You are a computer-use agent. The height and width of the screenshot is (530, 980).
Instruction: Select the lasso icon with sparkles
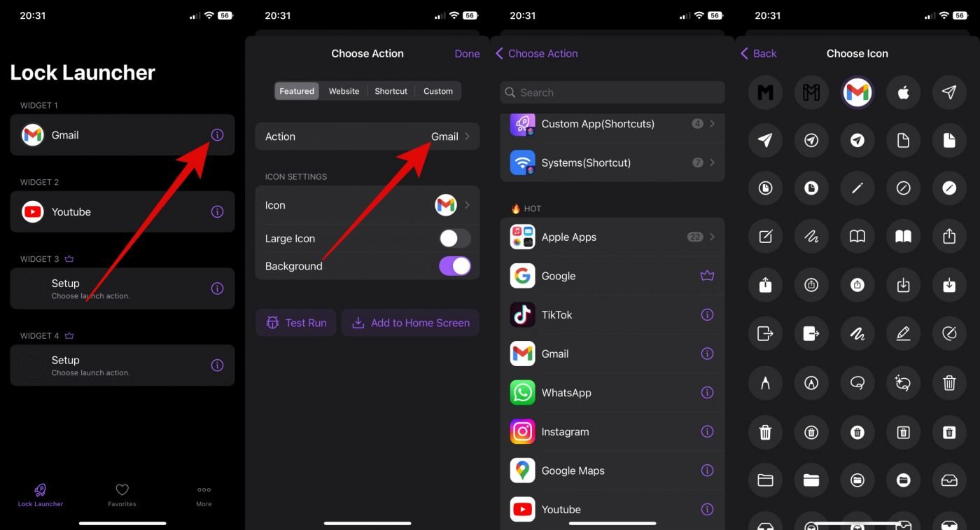(x=903, y=382)
